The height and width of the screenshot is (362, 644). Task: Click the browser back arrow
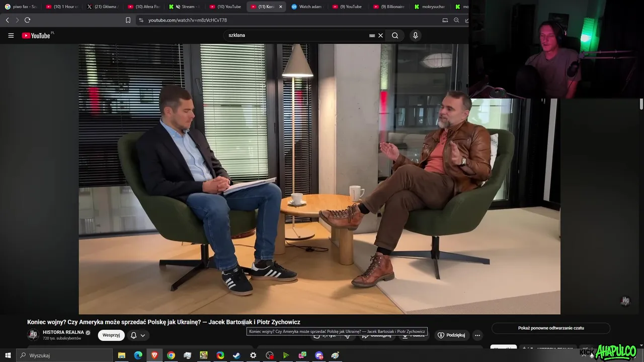pyautogui.click(x=7, y=20)
